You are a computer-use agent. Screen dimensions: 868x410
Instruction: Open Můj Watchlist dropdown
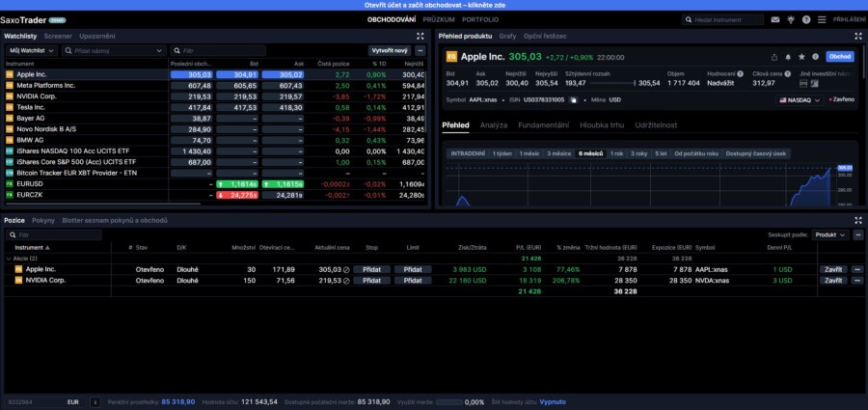(x=31, y=50)
